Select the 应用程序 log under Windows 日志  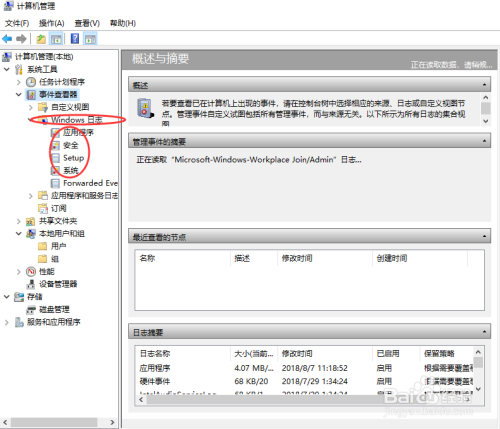click(x=78, y=132)
